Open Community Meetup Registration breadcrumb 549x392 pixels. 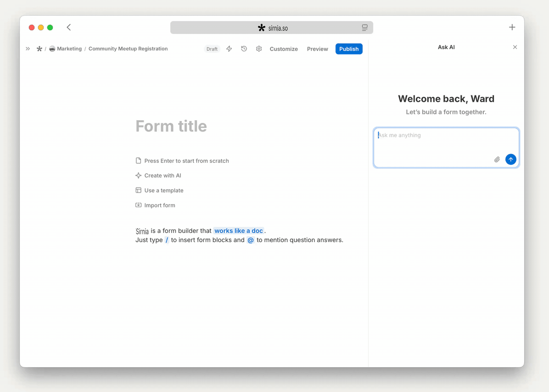click(x=128, y=49)
